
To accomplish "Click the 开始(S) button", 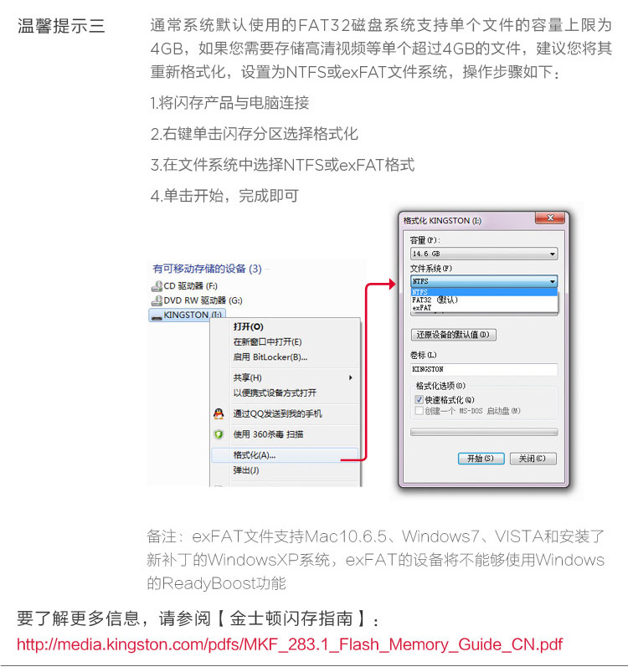I will click(481, 459).
